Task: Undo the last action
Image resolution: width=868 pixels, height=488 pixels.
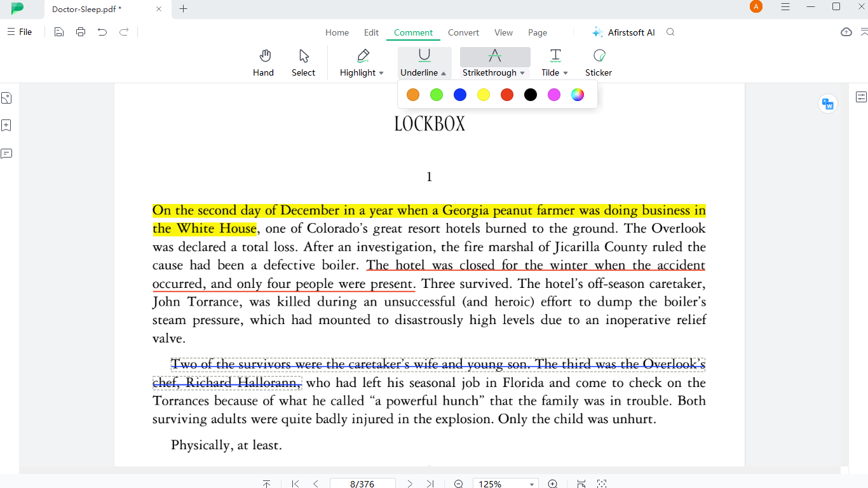Action: click(102, 32)
